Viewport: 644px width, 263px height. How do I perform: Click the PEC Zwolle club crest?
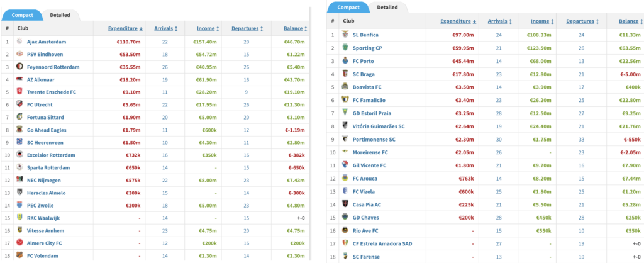point(19,205)
